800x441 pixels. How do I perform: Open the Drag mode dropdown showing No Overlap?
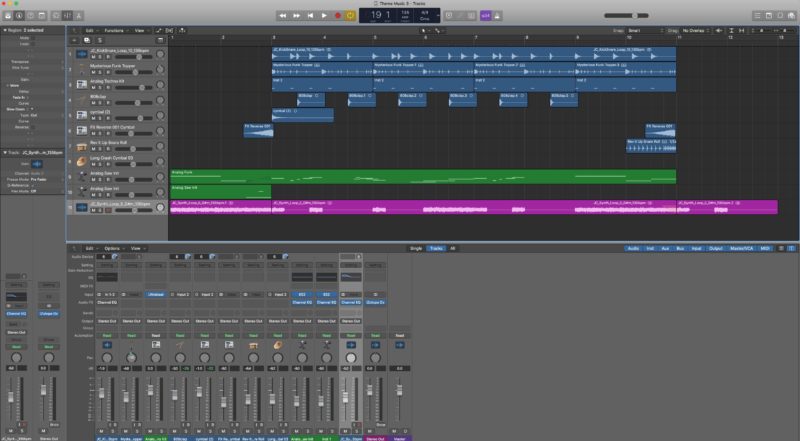[696, 31]
